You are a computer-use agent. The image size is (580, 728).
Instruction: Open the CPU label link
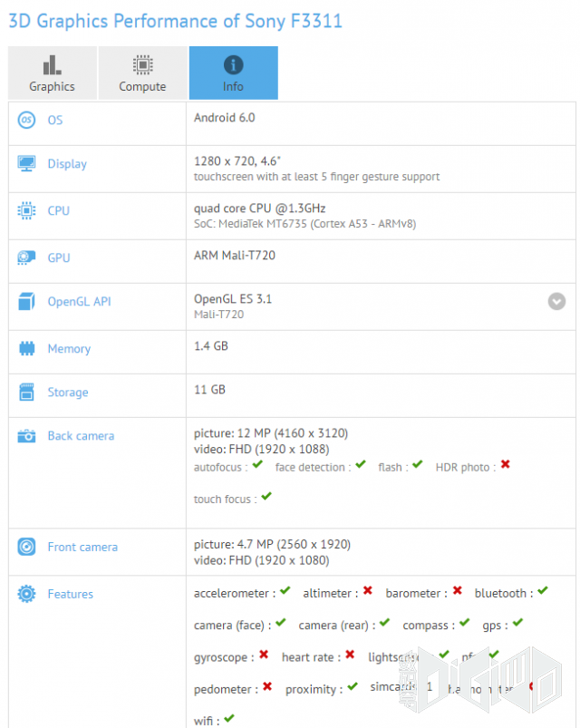click(59, 211)
